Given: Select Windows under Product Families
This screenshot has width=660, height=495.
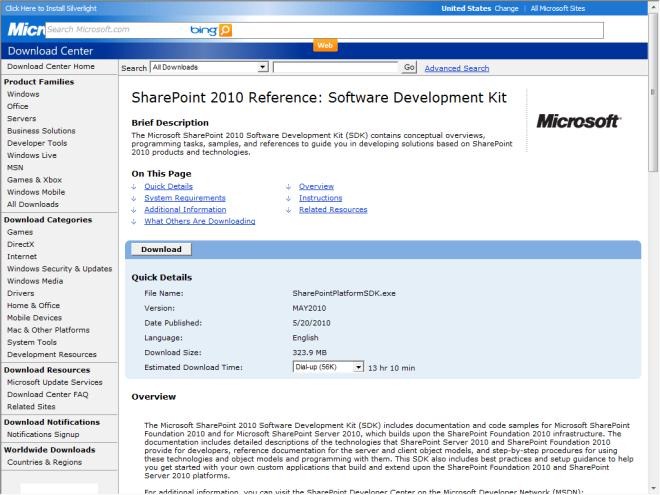Looking at the screenshot, I should tap(23, 94).
